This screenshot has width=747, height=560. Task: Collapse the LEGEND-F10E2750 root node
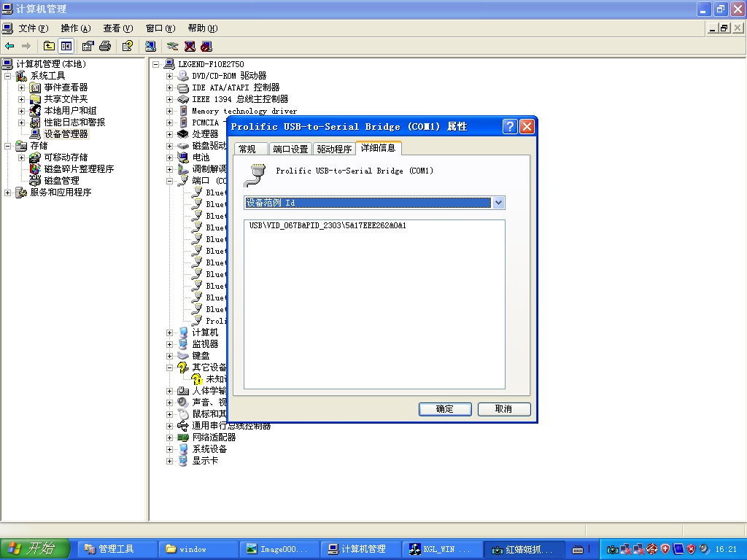coord(156,64)
